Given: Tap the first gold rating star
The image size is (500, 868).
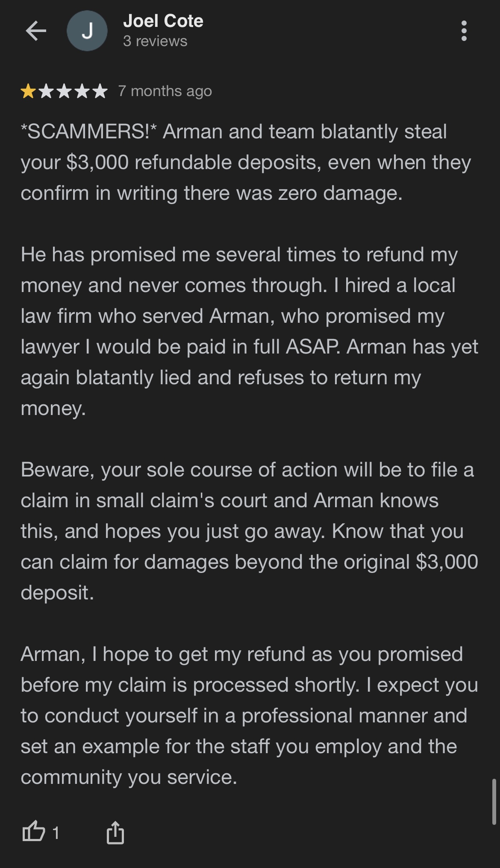Looking at the screenshot, I should click(28, 91).
